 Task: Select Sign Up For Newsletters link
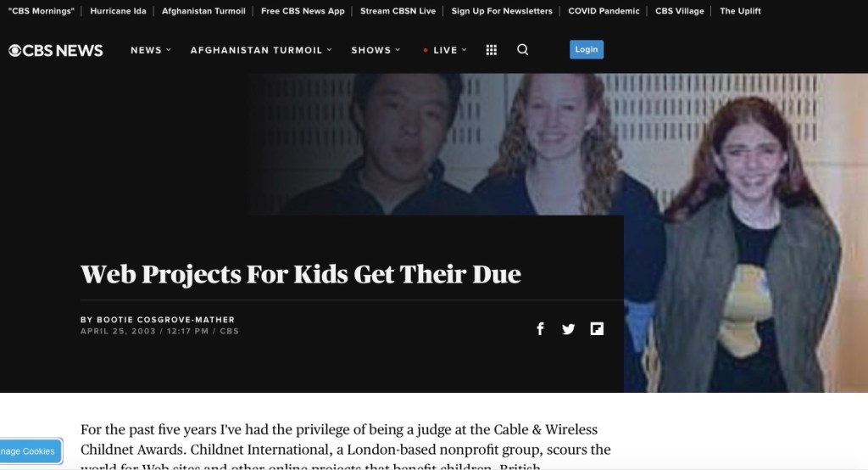click(502, 10)
